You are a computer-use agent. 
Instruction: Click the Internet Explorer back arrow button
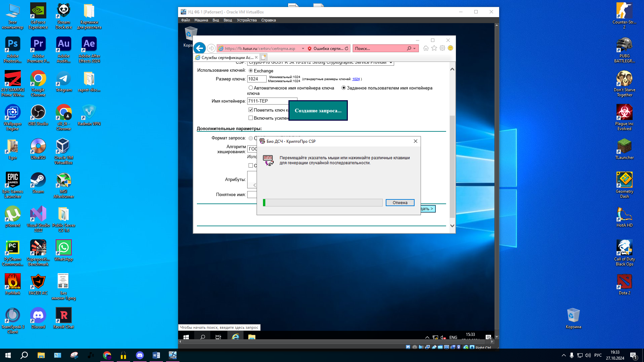tap(200, 48)
